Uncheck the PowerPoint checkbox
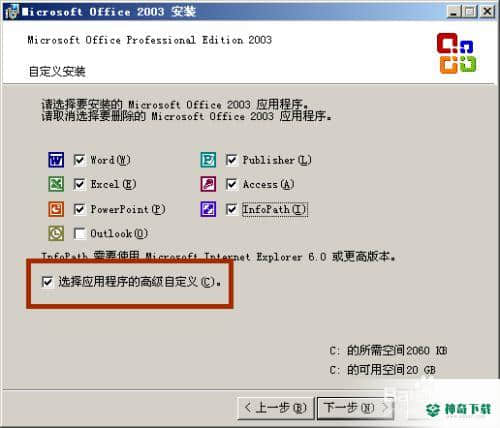Screen dimensions: 500x428 79,209
